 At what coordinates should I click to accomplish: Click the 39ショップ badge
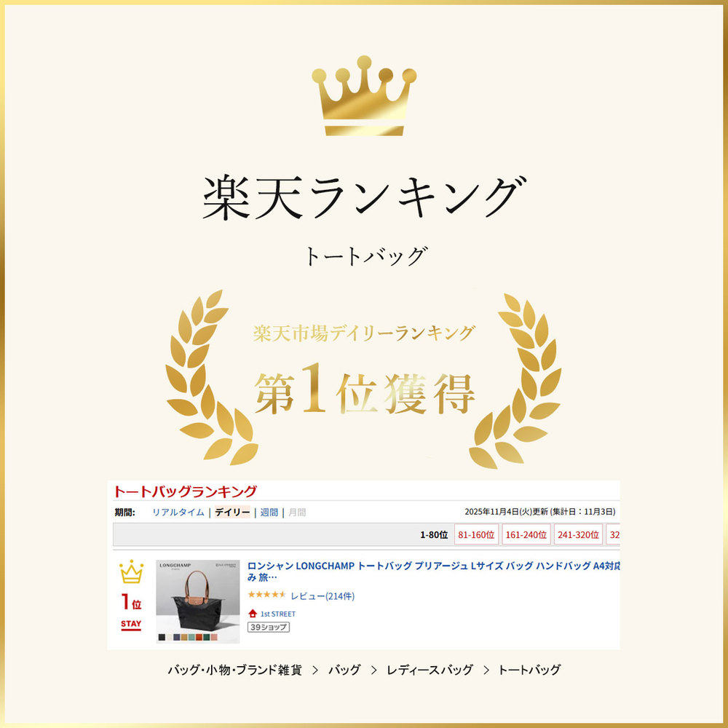pos(269,627)
